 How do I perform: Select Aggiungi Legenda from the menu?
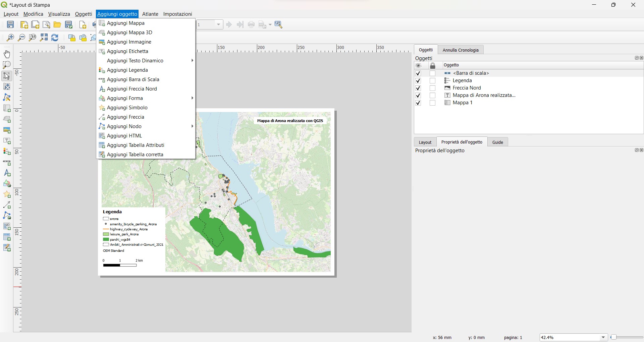click(127, 70)
